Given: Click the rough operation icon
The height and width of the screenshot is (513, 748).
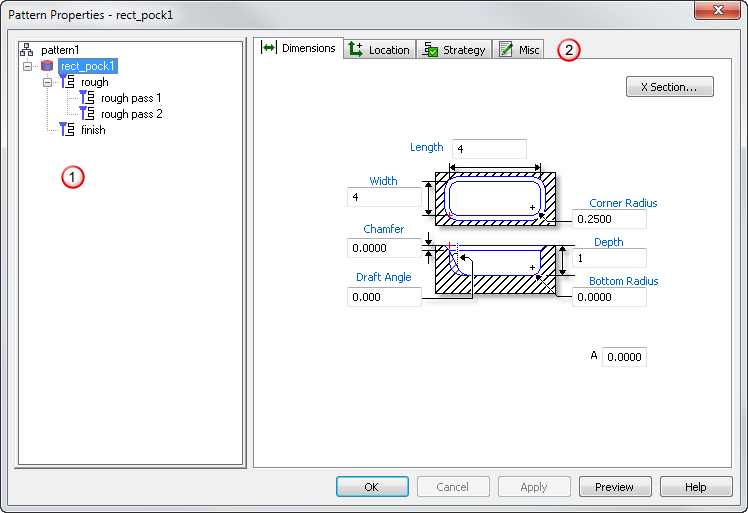Looking at the screenshot, I should click(x=67, y=82).
